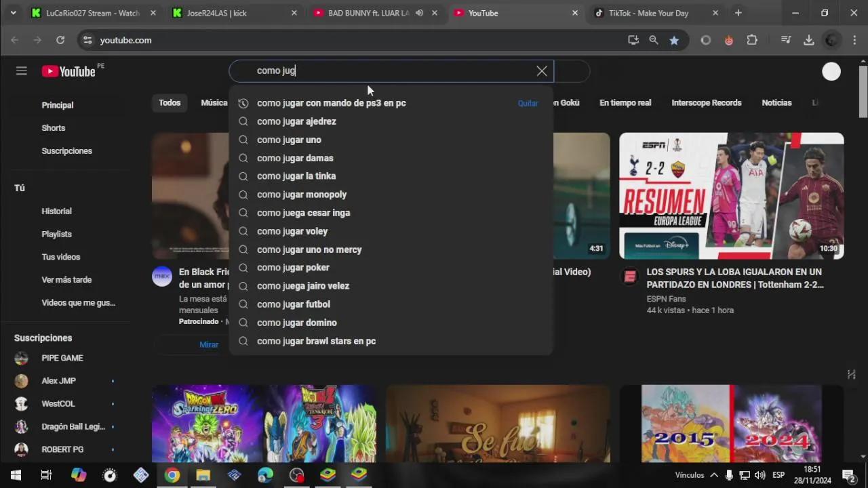
Task: Open the PIPE GAME subscription channel
Action: 62,358
